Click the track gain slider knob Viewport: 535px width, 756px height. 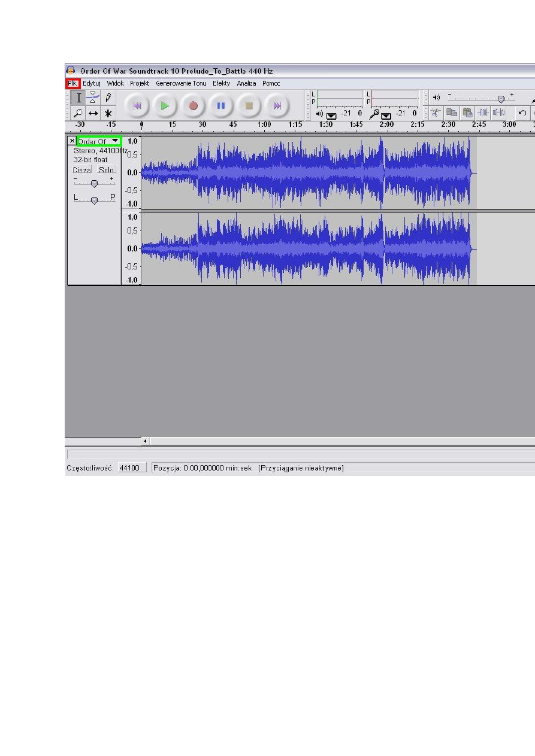click(x=94, y=184)
